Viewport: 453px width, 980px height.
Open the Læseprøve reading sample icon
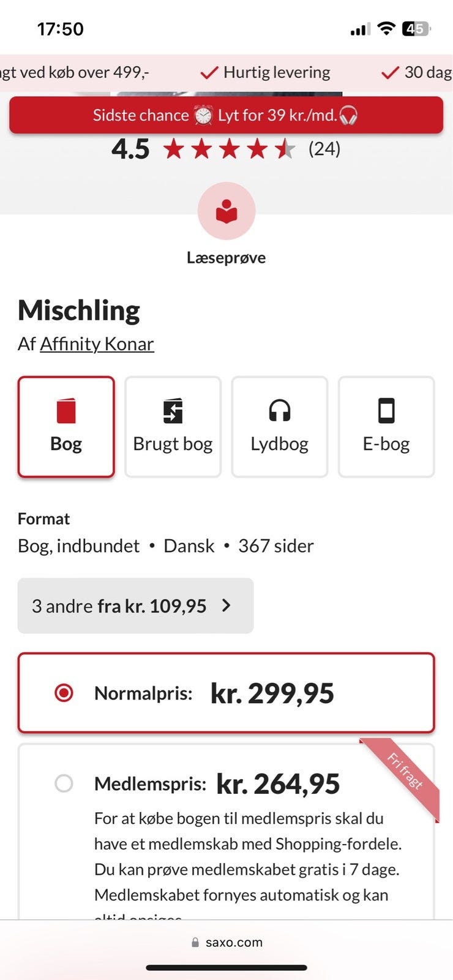(x=226, y=211)
